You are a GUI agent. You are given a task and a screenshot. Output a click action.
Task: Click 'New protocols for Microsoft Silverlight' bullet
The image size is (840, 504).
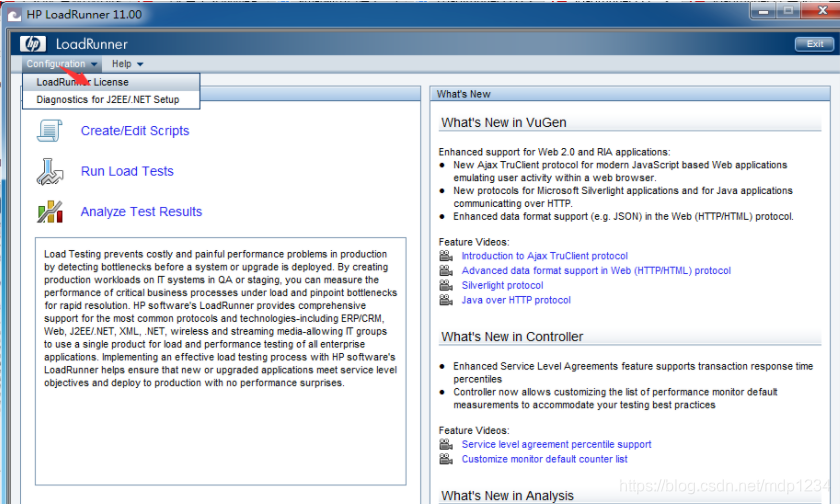(623, 197)
